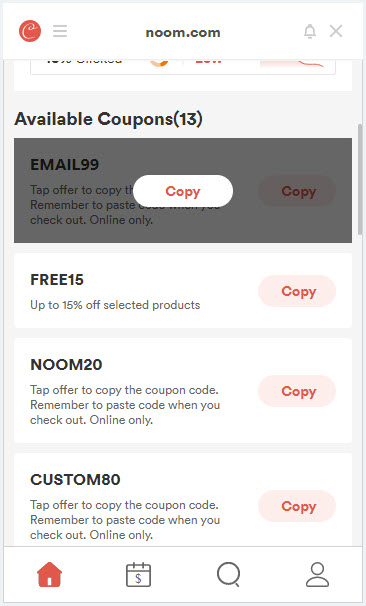Image resolution: width=366 pixels, height=606 pixels.
Task: Copy the CUSTOM80 coupon code
Action: click(x=297, y=506)
